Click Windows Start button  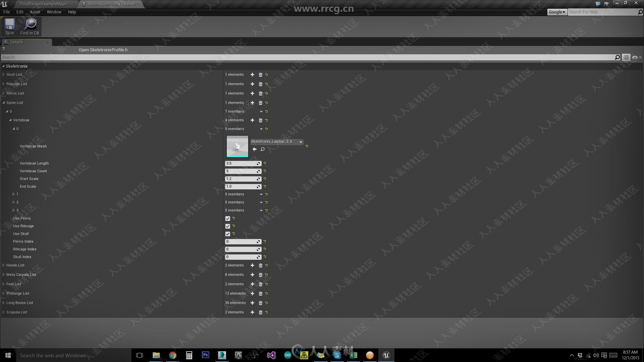(8, 355)
